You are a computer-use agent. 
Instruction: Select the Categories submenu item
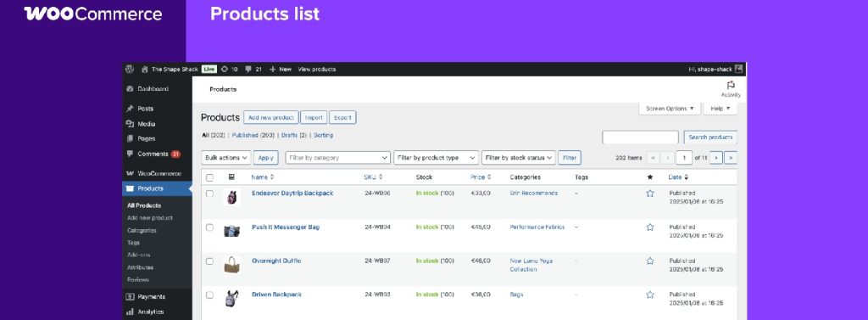coord(142,230)
